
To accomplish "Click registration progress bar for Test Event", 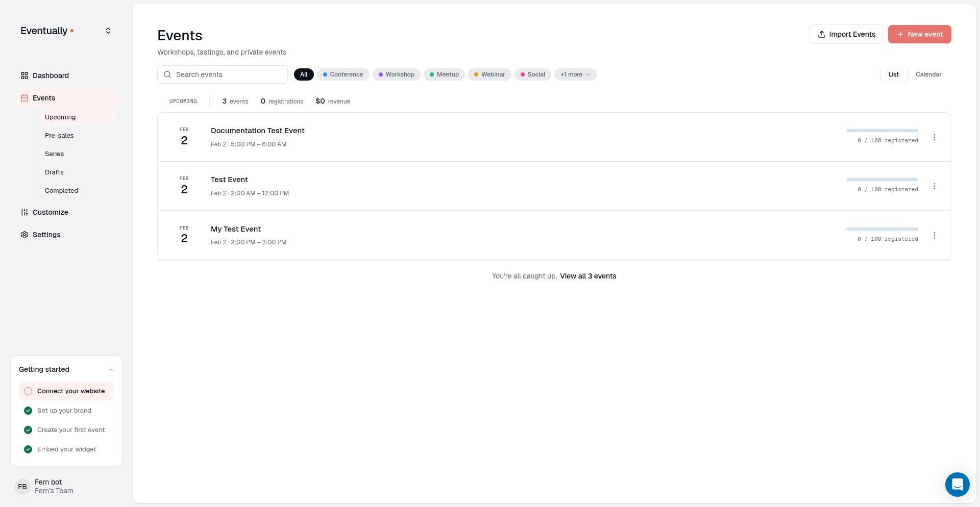I will click(x=882, y=180).
